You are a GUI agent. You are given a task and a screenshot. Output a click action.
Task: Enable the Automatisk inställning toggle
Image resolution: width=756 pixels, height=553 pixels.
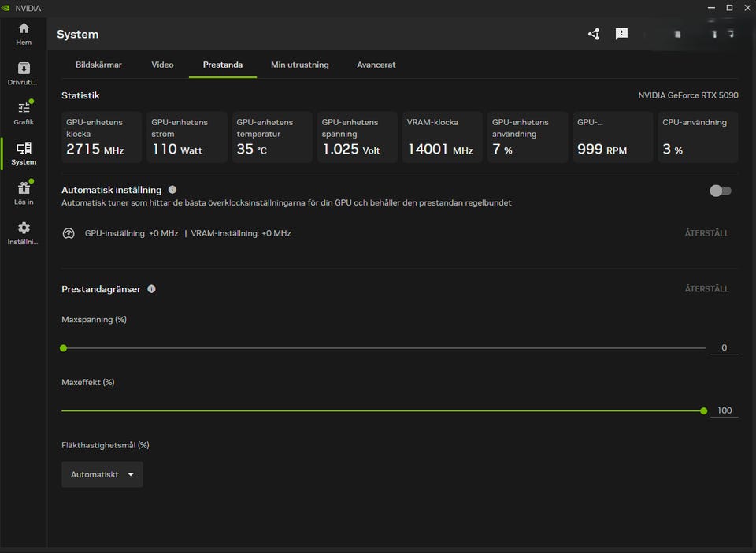coord(721,191)
